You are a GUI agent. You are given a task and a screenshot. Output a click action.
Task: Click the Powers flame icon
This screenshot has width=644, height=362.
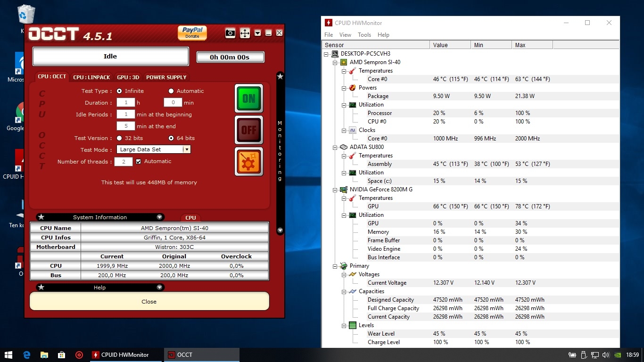[x=353, y=88]
